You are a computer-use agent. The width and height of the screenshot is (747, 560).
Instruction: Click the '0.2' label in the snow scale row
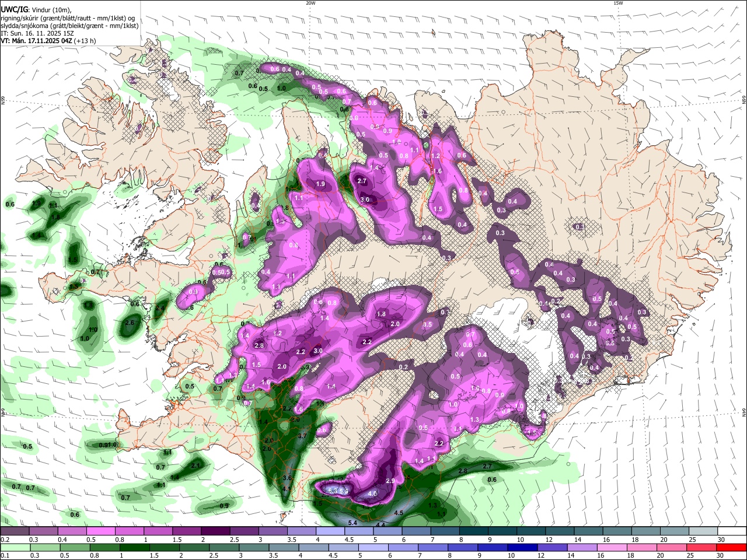[5, 540]
